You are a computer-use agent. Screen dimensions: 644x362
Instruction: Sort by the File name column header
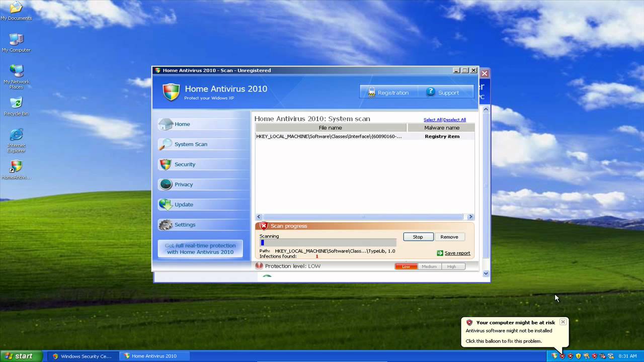pos(331,128)
